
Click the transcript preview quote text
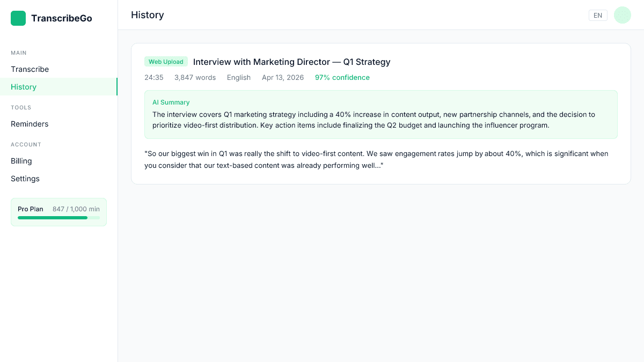(x=376, y=159)
